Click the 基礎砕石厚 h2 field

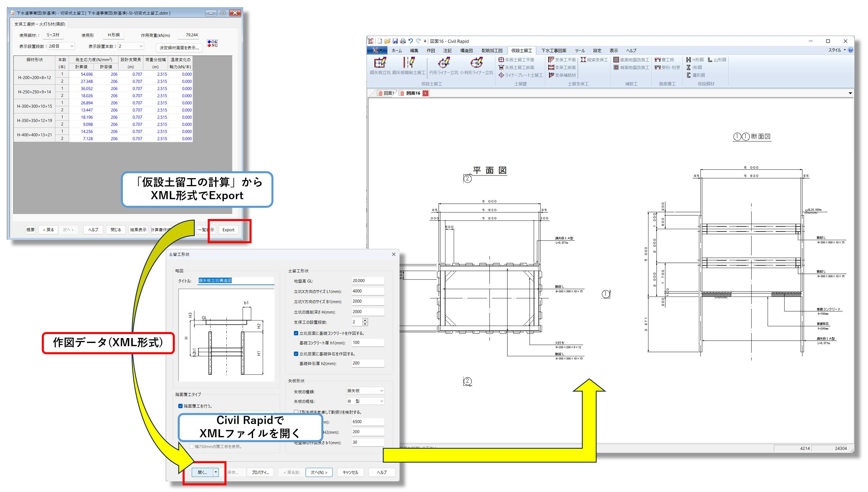point(368,363)
